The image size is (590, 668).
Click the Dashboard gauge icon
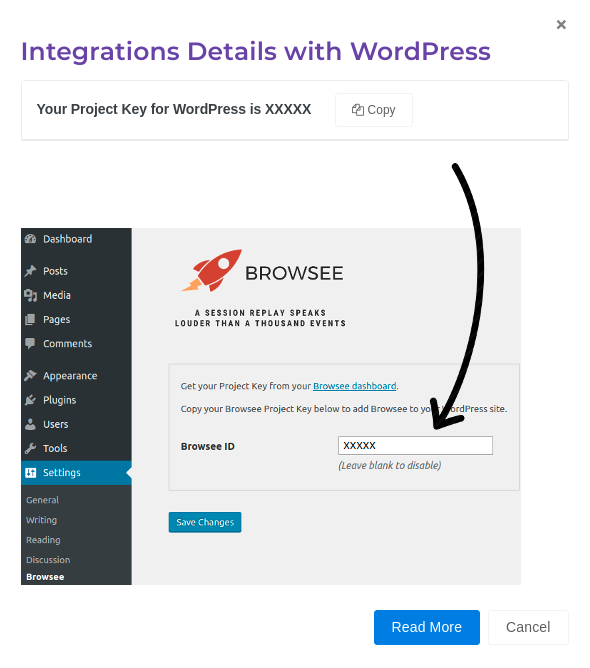[x=30, y=239]
